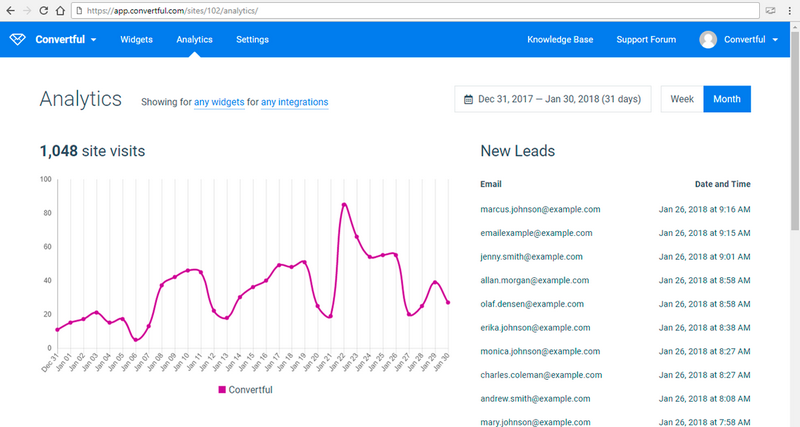Click the Date and Time column header

[722, 184]
